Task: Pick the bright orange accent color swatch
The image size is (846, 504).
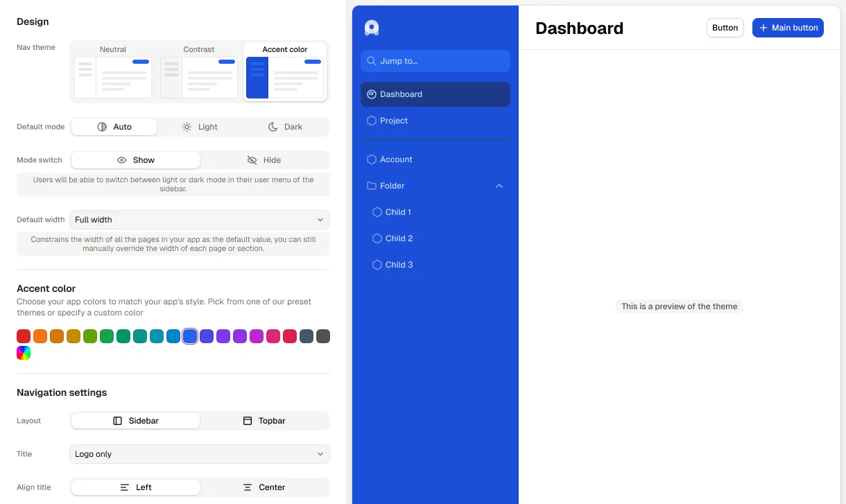Action: 40,336
